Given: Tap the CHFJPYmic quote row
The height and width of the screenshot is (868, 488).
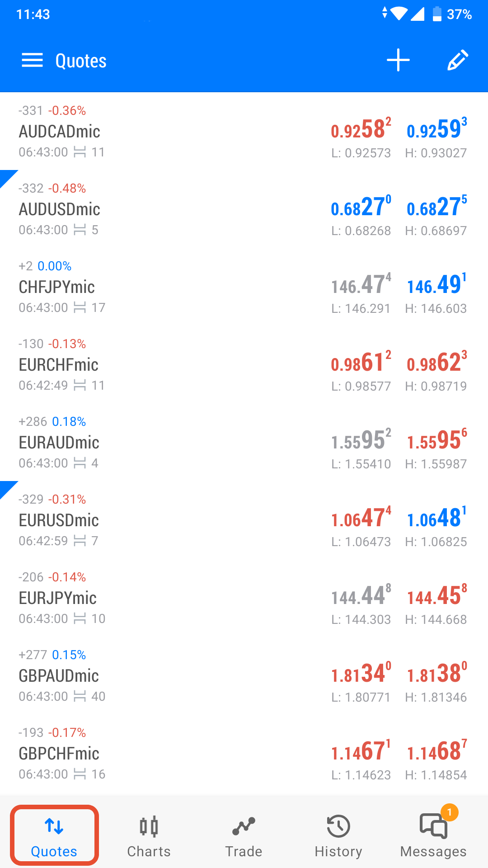Looking at the screenshot, I should [244, 287].
